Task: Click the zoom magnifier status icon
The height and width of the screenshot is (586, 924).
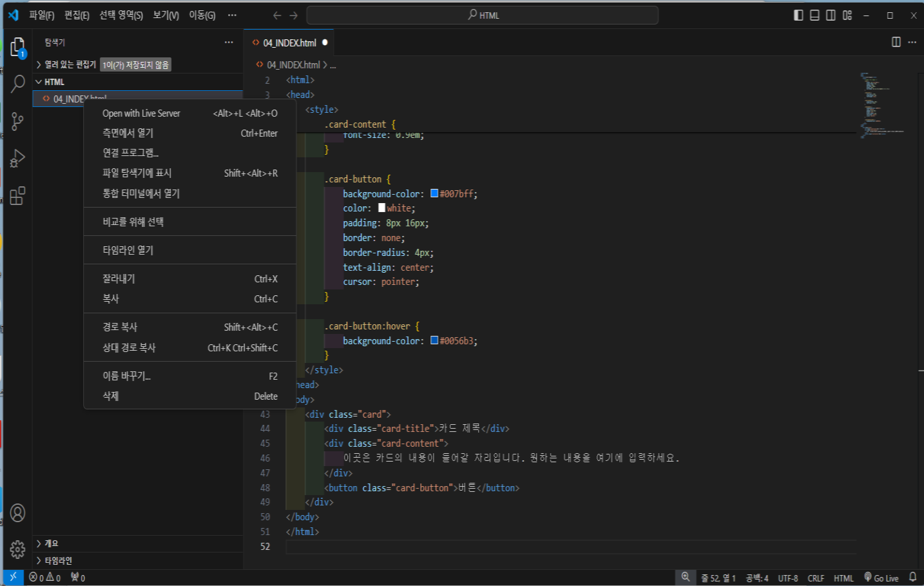Action: click(686, 578)
